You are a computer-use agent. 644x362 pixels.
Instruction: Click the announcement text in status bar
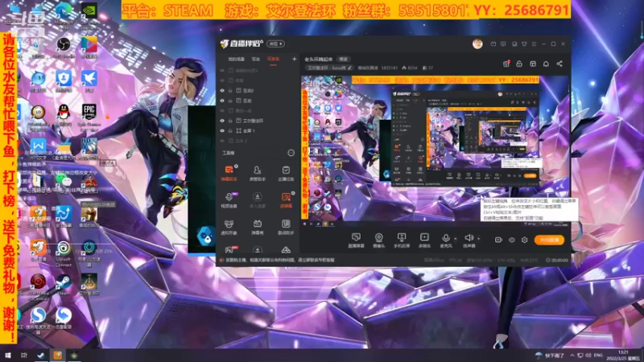pos(279,260)
